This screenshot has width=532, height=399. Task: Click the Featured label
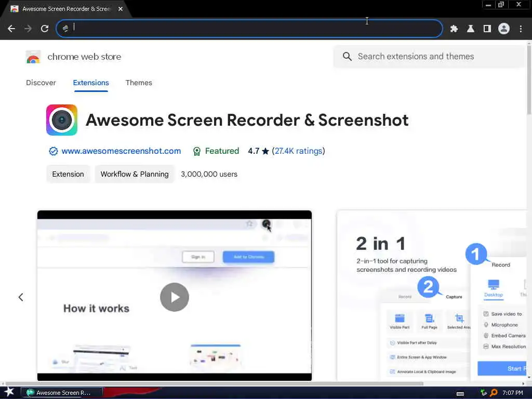pos(222,151)
